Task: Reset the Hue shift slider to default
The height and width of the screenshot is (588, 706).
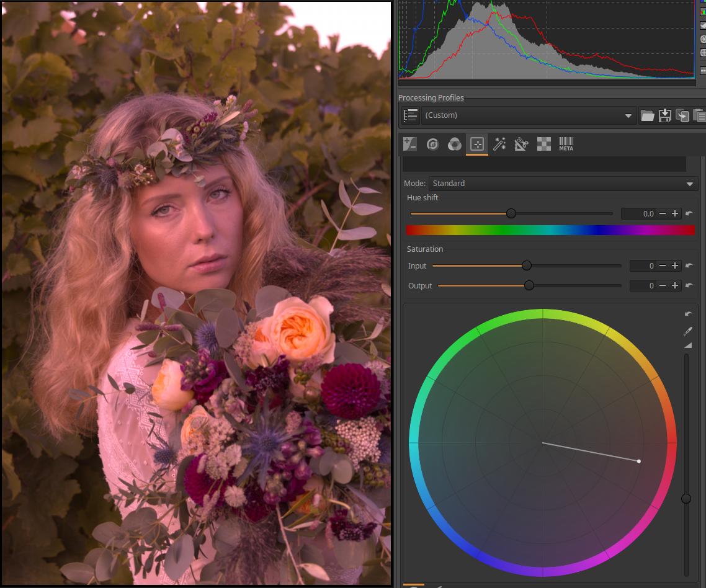Action: click(x=689, y=213)
